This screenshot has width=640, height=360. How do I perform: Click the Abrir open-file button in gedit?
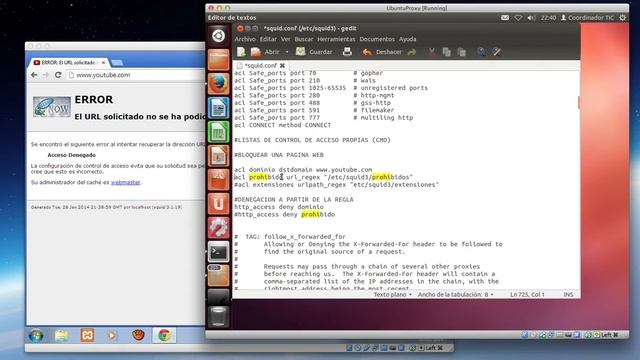click(x=265, y=52)
